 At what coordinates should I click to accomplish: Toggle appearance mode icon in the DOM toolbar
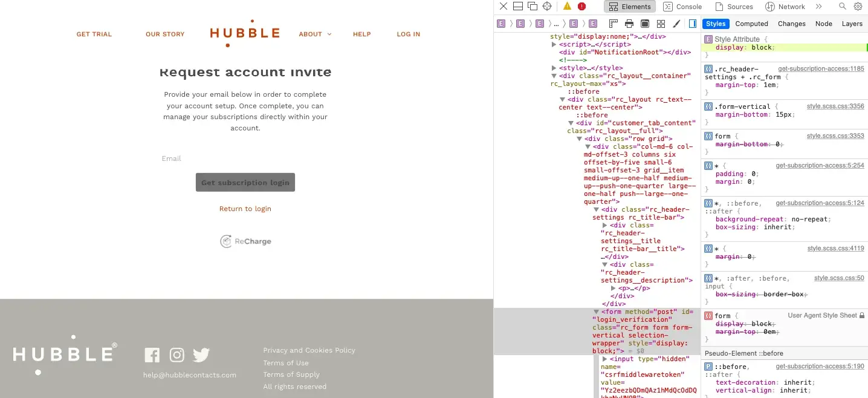(645, 24)
